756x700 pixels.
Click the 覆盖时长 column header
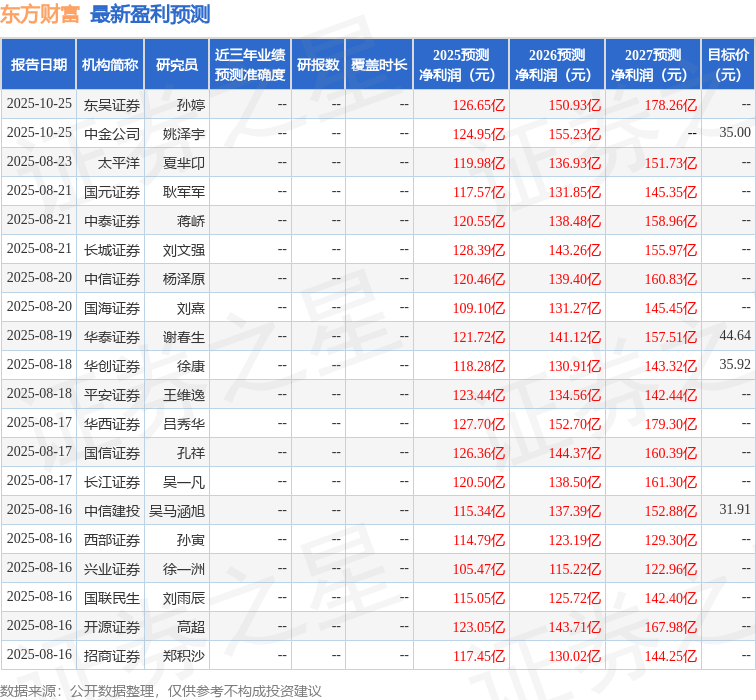379,64
